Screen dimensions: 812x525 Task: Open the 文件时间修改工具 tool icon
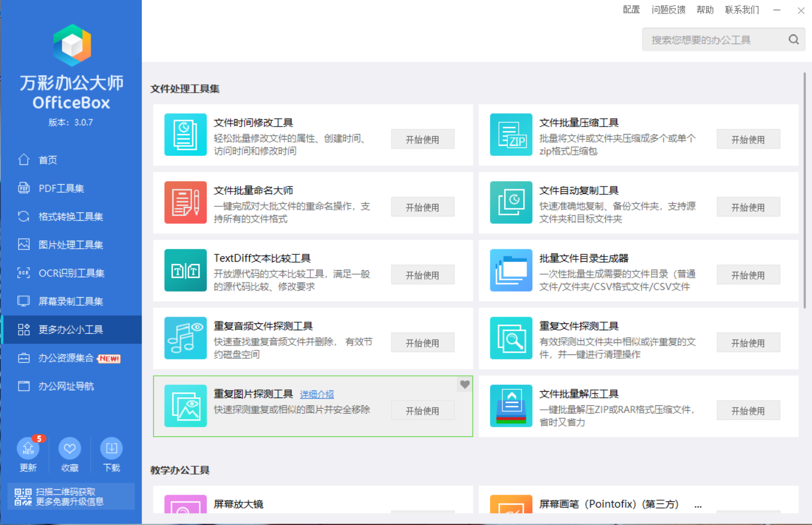[x=185, y=134]
